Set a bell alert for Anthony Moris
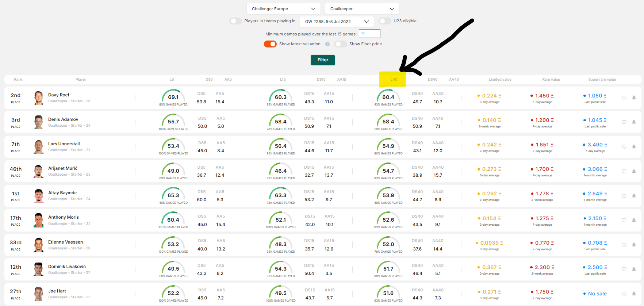Viewport: 644px width, 306px height. click(x=634, y=220)
